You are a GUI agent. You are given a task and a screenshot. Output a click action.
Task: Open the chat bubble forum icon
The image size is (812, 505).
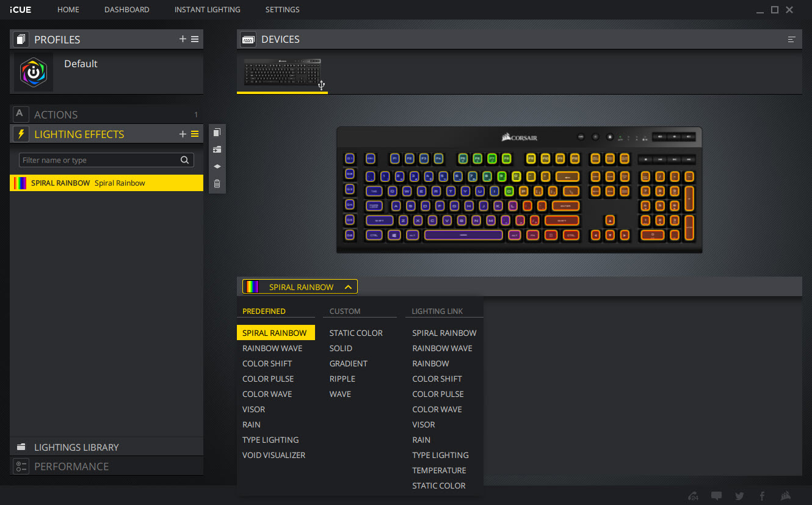click(x=716, y=496)
